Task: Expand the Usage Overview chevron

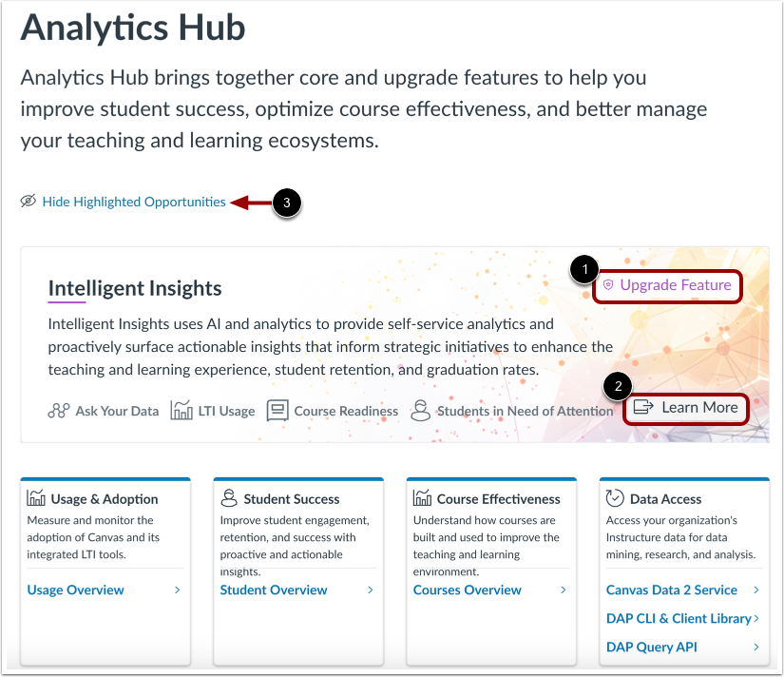Action: (x=176, y=590)
